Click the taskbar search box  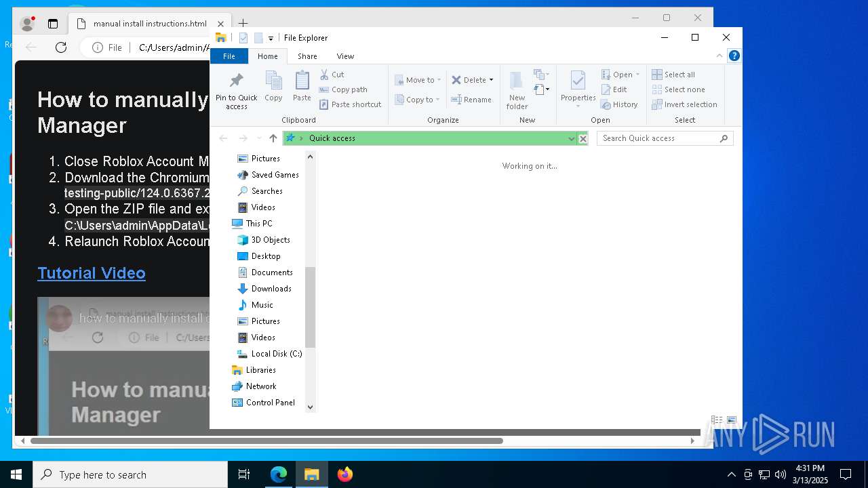point(130,474)
